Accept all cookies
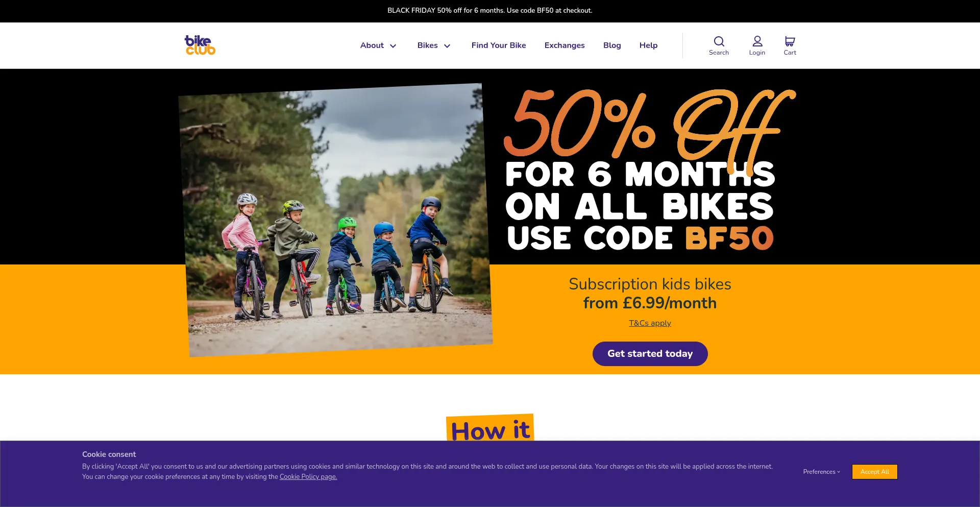Screen dimensions: 980x507 (874, 472)
